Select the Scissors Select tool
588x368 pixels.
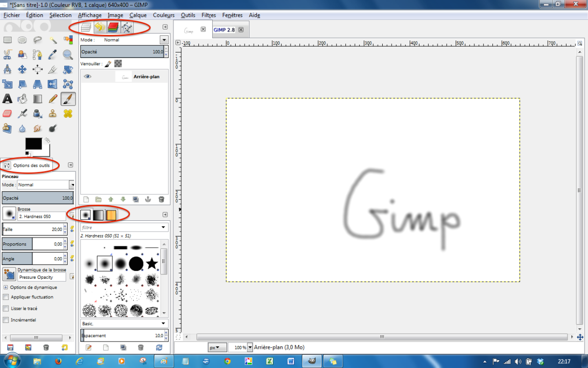pos(7,54)
